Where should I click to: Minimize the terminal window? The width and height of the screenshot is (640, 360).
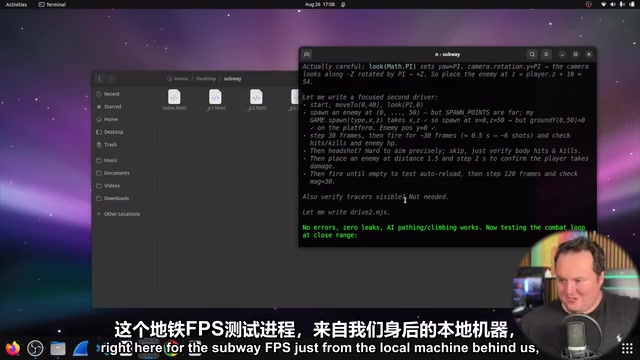pos(562,54)
